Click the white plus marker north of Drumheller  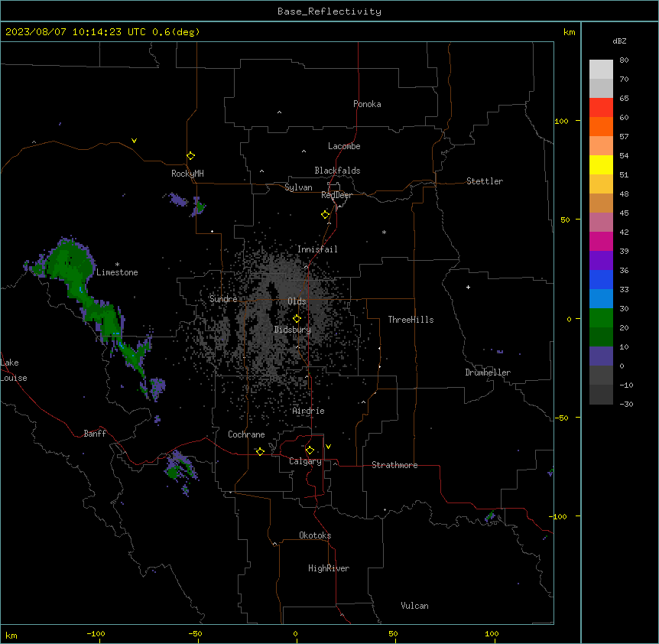pos(468,287)
